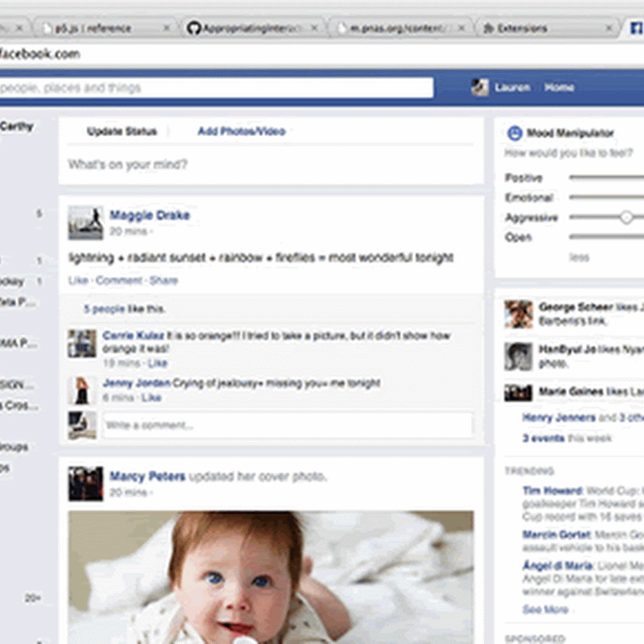Open Lauren's profile picture in header

480,87
